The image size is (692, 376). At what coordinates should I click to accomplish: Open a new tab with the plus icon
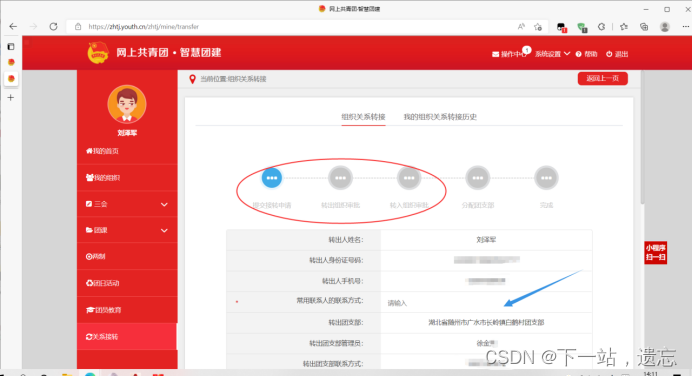11,98
